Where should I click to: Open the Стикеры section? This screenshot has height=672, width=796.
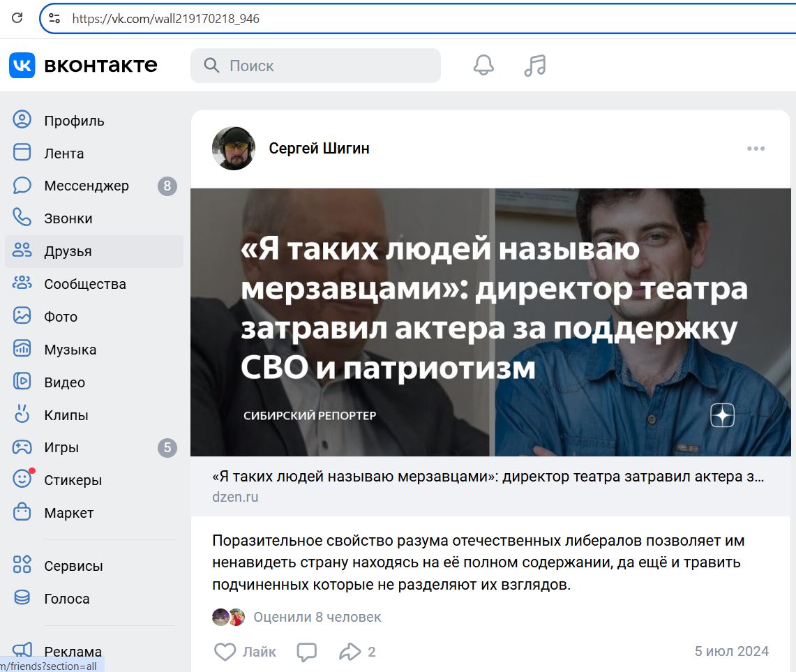click(72, 480)
